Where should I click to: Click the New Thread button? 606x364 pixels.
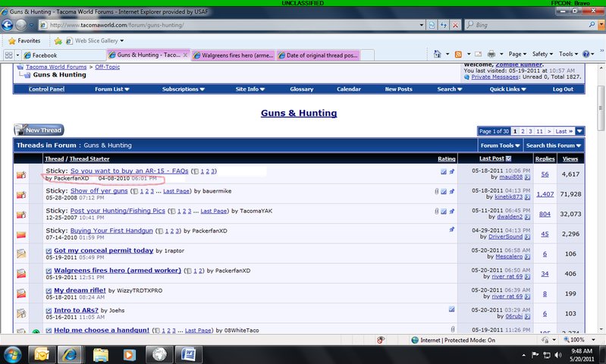pyautogui.click(x=39, y=130)
